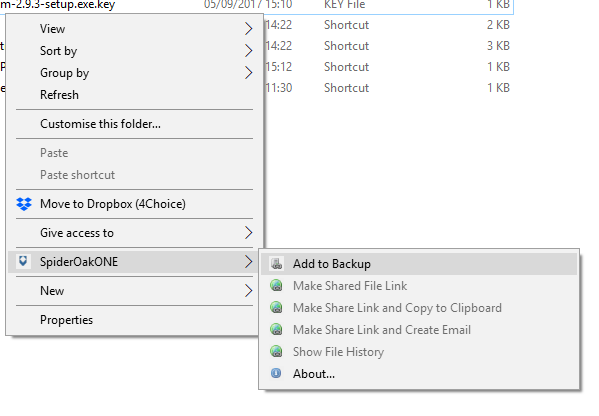Expand the Group by submenu arrow
Image resolution: width=599 pixels, height=416 pixels.
click(248, 73)
